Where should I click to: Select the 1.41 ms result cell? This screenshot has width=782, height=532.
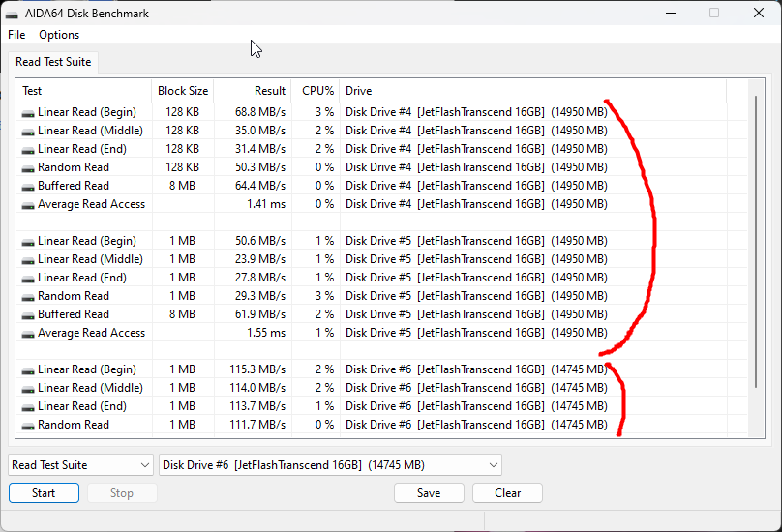(266, 204)
